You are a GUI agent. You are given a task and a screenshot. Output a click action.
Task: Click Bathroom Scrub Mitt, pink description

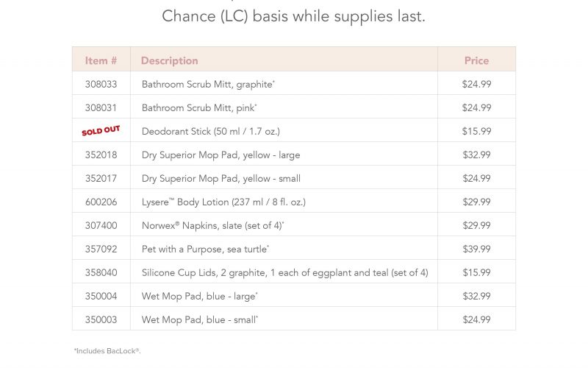pyautogui.click(x=199, y=107)
